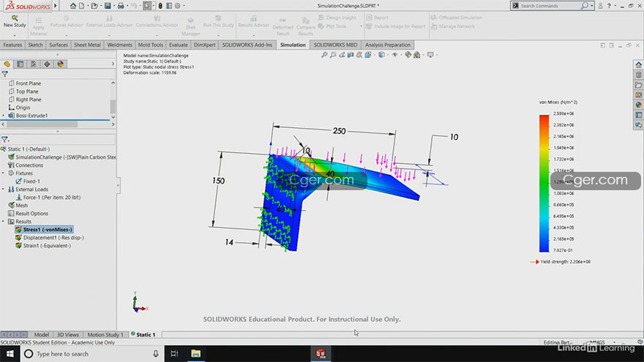Open the DisplayManager color ball tab
This screenshot has width=644, height=362.
click(60, 64)
